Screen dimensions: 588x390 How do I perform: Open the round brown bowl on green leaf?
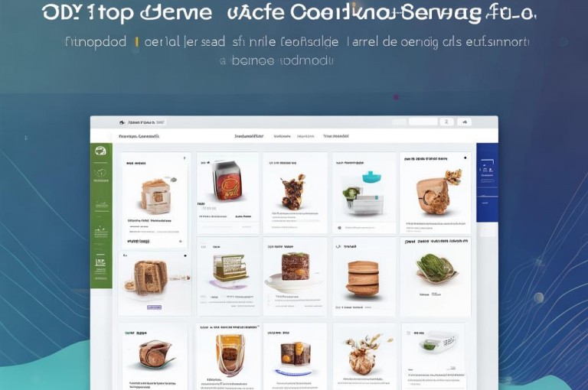point(156,354)
